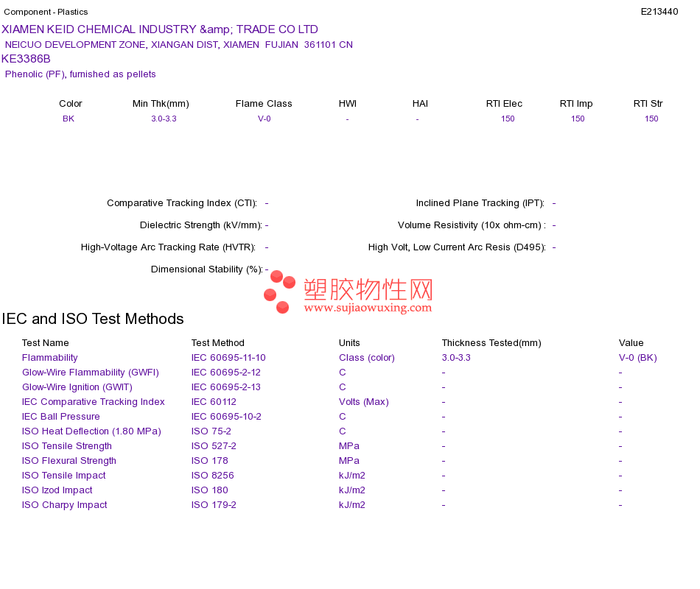Click the Min Thk(mm) column header
Image resolution: width=700 pixels, height=589 pixels.
161,104
